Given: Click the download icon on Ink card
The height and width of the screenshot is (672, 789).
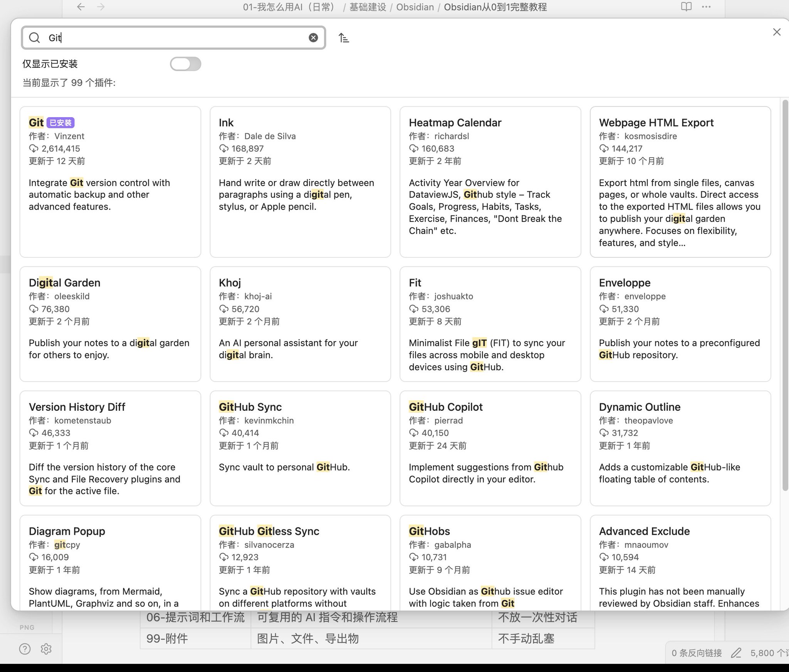Looking at the screenshot, I should pyautogui.click(x=223, y=149).
